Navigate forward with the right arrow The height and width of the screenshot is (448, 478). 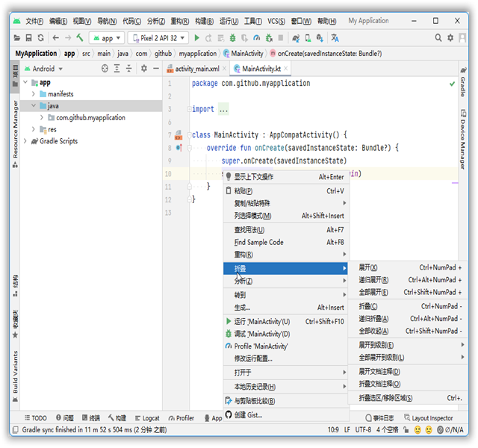(x=68, y=38)
